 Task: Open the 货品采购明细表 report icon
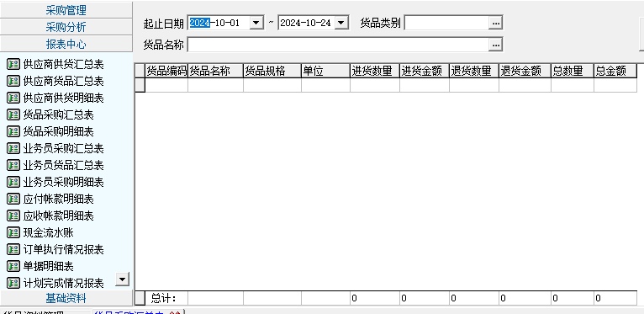pos(13,131)
